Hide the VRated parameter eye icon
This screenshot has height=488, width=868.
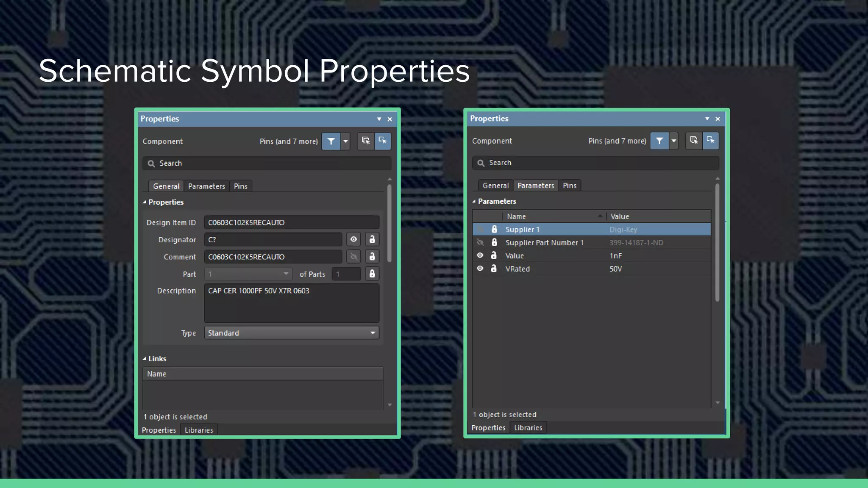pyautogui.click(x=480, y=269)
